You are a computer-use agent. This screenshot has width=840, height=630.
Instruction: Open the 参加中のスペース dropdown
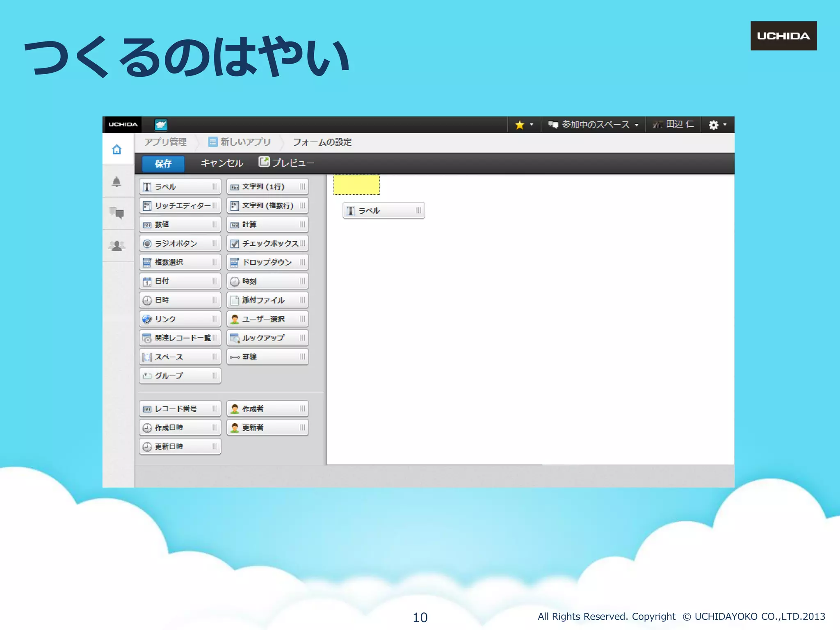[593, 125]
